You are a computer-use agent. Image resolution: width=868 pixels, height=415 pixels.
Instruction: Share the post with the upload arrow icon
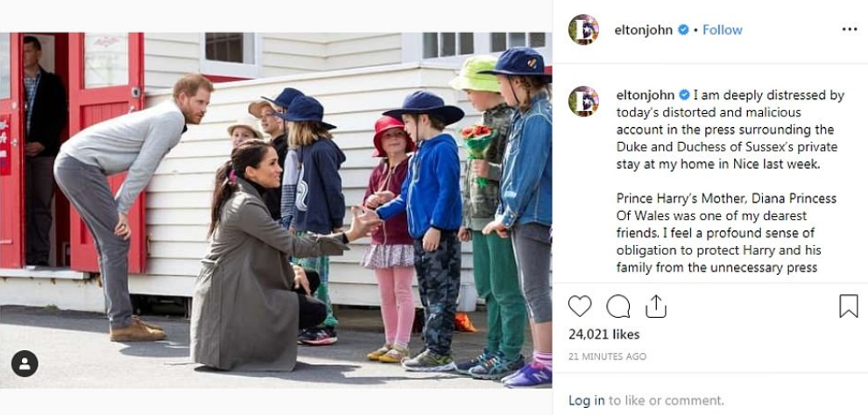(x=655, y=306)
